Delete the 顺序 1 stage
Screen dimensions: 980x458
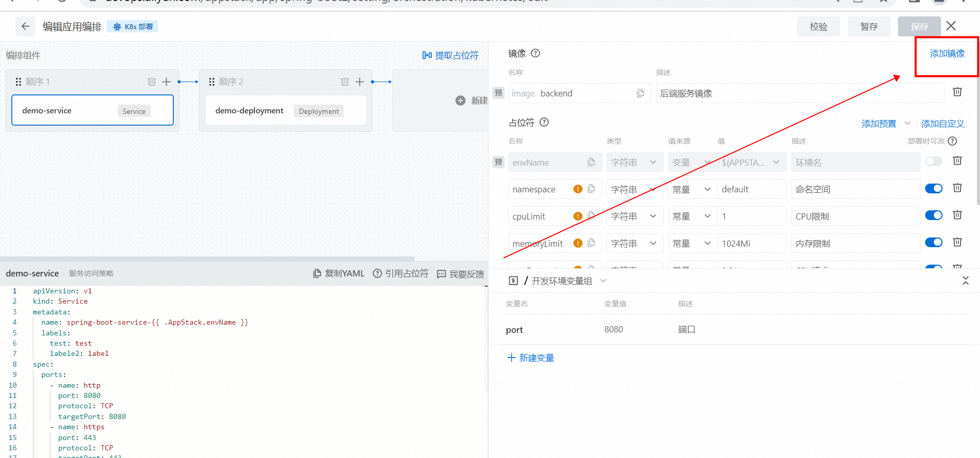(152, 82)
